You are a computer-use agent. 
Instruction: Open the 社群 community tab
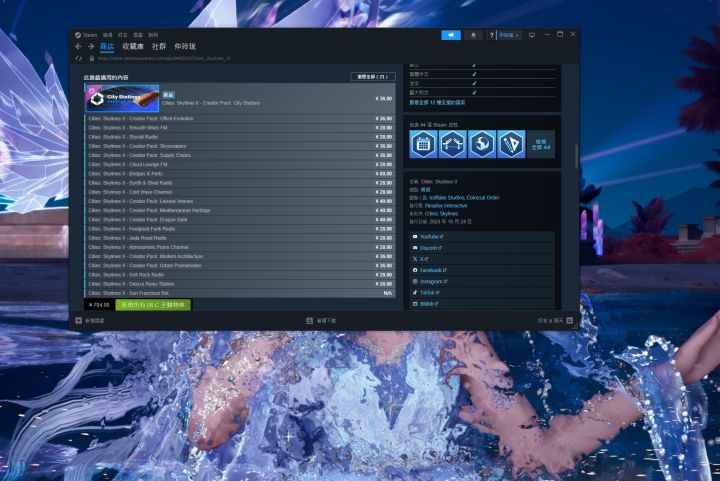tap(159, 46)
